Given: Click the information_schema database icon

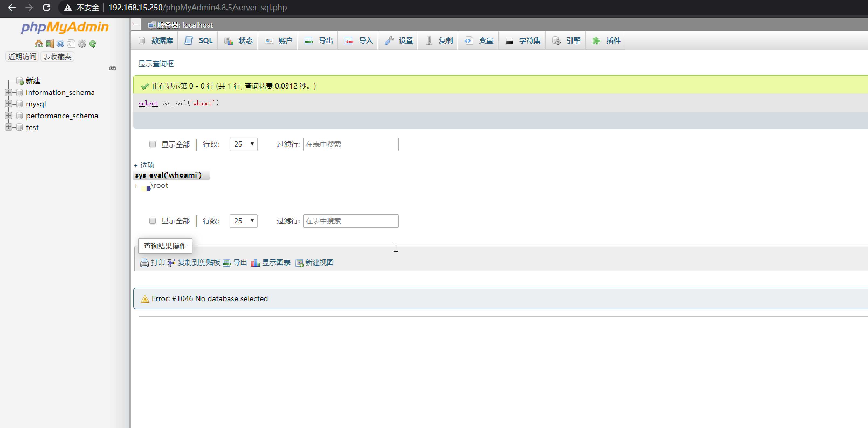Looking at the screenshot, I should pyautogui.click(x=19, y=92).
